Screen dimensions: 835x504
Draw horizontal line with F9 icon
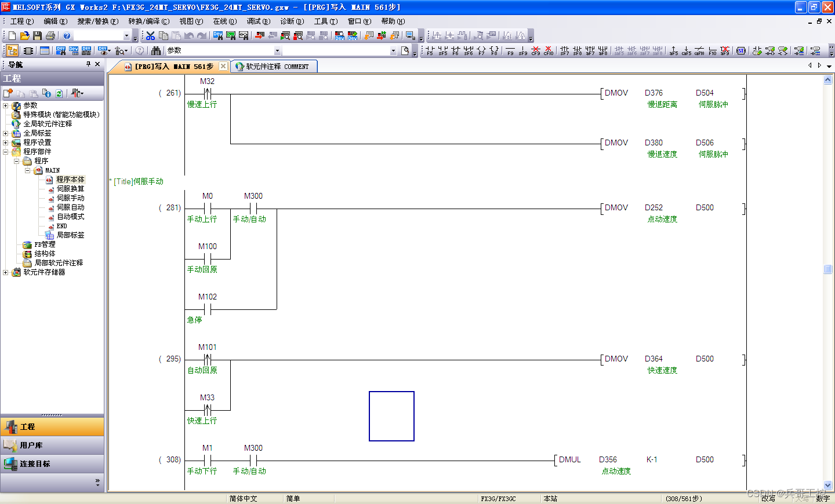(x=510, y=51)
